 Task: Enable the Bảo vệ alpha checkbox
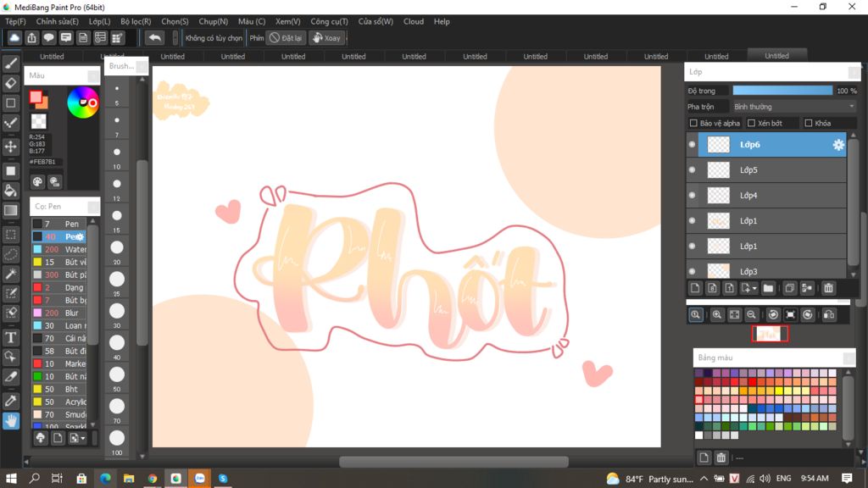click(693, 123)
